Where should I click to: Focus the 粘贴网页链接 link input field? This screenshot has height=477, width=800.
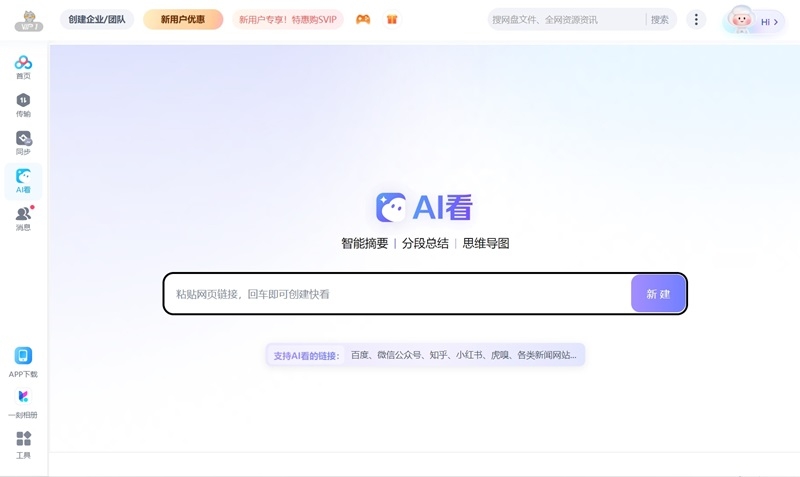point(398,294)
